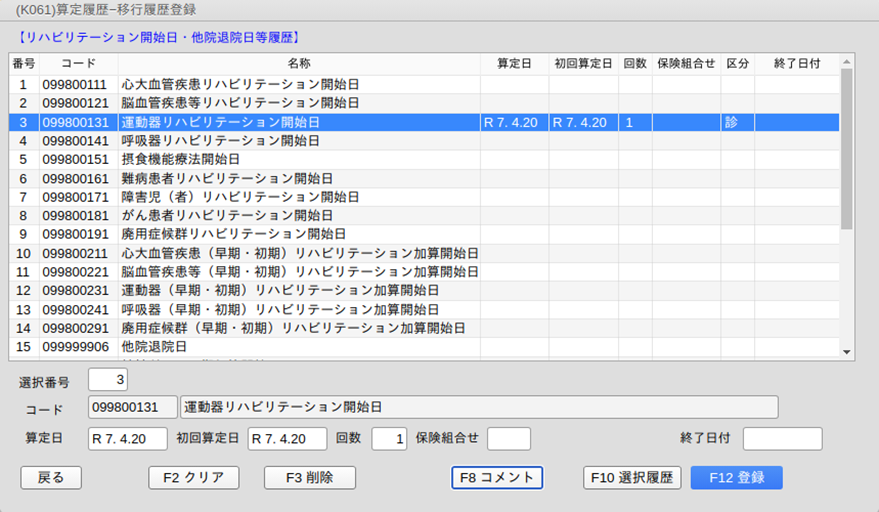Click the 算定日 input field
The width and height of the screenshot is (879, 512).
coord(128,439)
